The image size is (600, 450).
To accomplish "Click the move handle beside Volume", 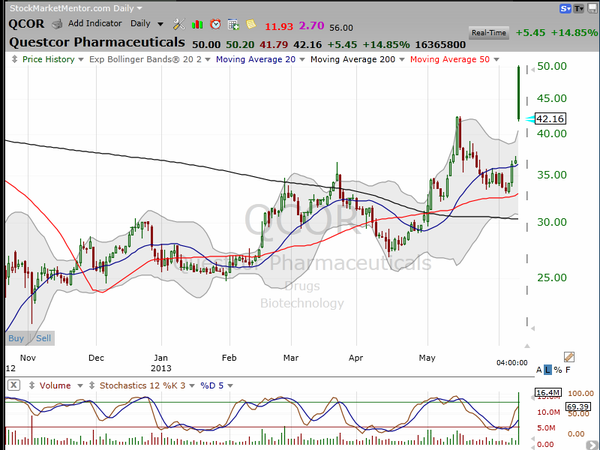I will (32, 385).
